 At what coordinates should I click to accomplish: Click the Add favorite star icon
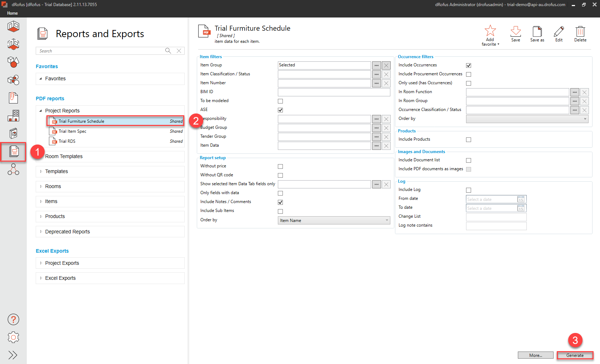coord(490,31)
